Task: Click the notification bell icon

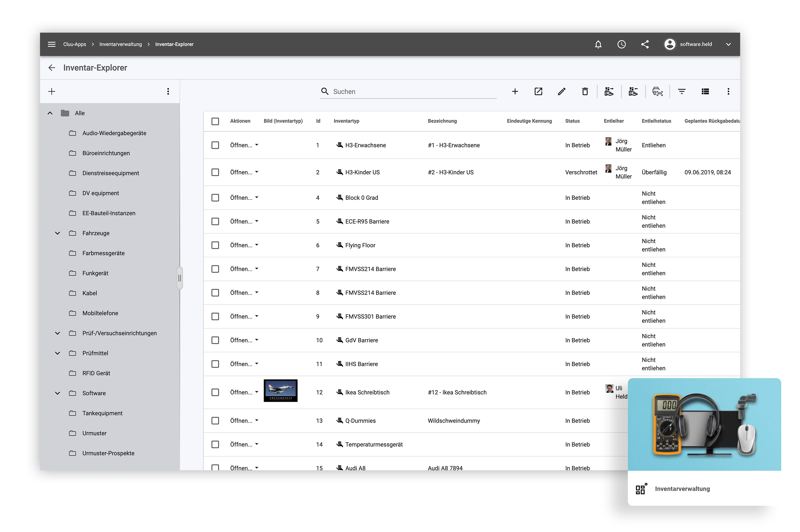Action: click(x=598, y=44)
